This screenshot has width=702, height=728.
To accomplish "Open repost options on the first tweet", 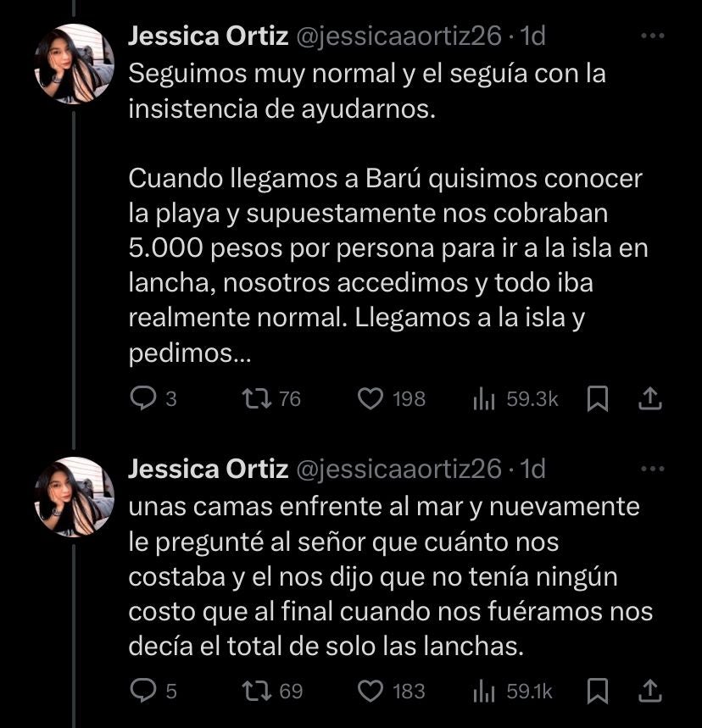I will tap(254, 399).
